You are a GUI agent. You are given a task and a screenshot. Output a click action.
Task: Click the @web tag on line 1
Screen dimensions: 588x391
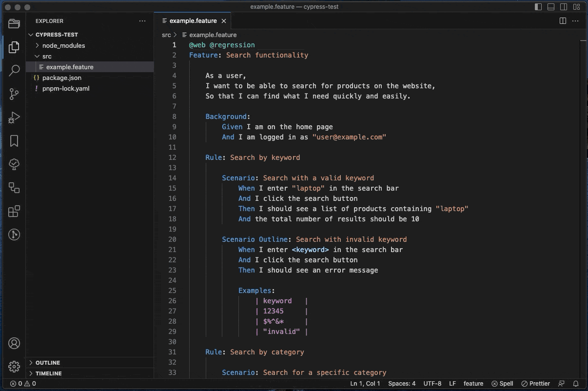tap(197, 45)
